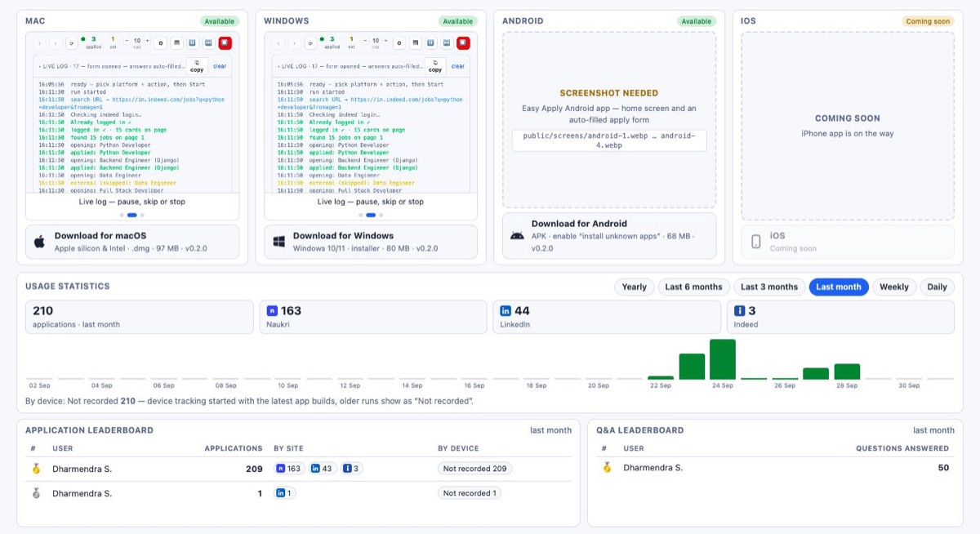Click the gold medal in the Application Leaderboard
The width and height of the screenshot is (980, 534).
[36, 469]
